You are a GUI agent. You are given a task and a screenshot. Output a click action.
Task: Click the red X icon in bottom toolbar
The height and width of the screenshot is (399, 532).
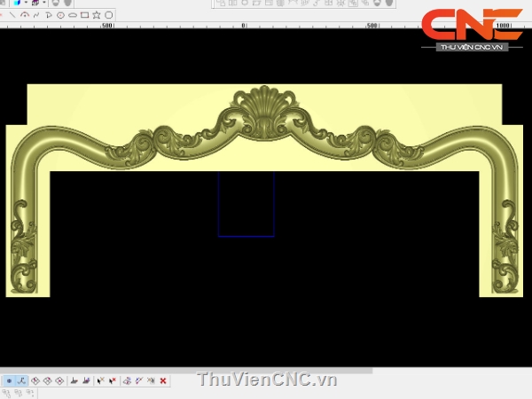pos(163,380)
